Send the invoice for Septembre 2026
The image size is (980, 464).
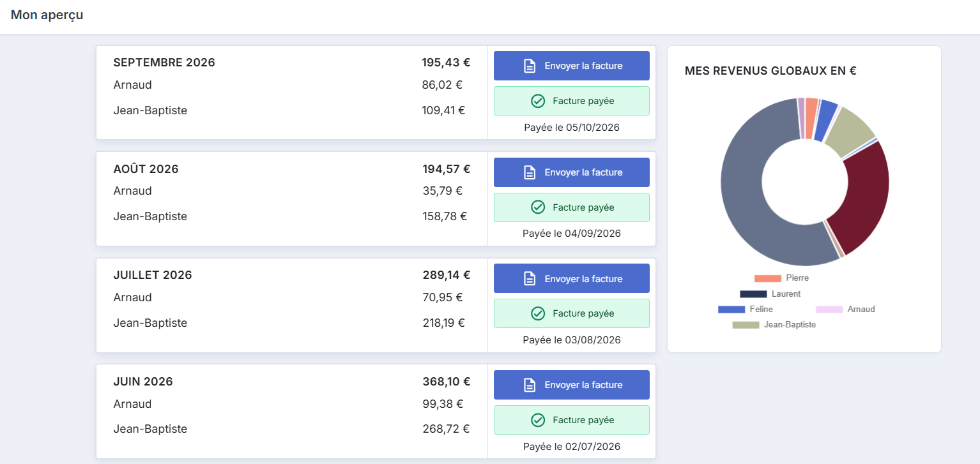coord(572,66)
